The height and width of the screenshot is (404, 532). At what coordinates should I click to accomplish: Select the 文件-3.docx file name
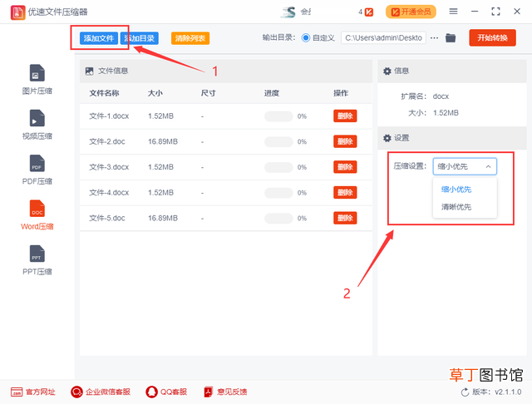click(109, 167)
